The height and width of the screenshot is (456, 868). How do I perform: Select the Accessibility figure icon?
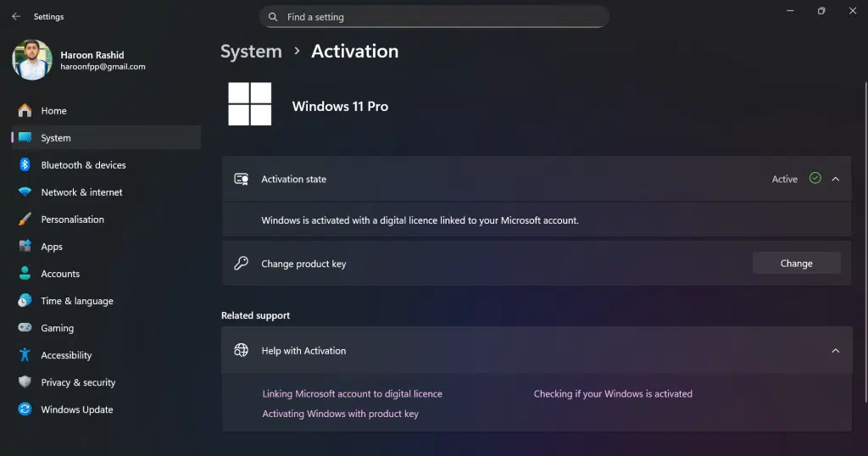[x=25, y=355]
